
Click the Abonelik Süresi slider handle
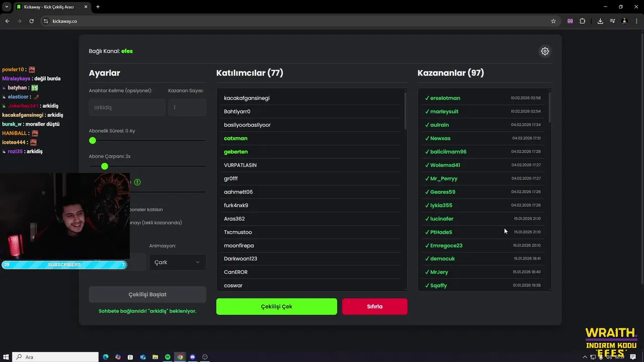tap(93, 141)
